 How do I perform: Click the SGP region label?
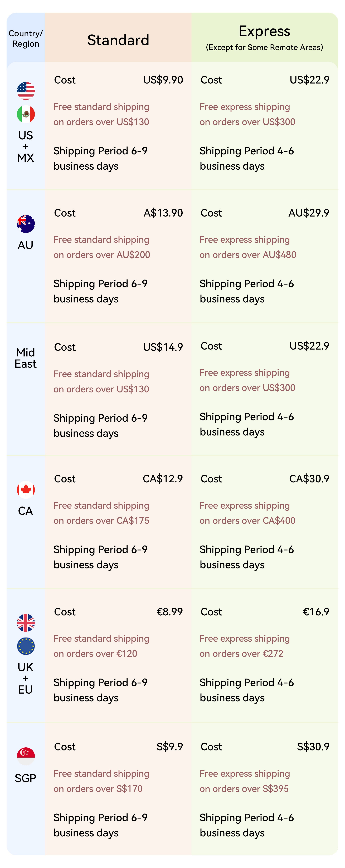click(x=26, y=778)
